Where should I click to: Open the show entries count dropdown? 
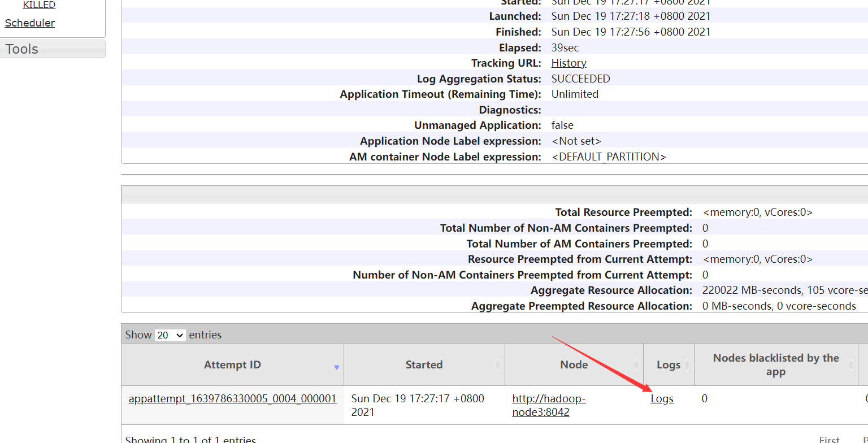[x=170, y=335]
